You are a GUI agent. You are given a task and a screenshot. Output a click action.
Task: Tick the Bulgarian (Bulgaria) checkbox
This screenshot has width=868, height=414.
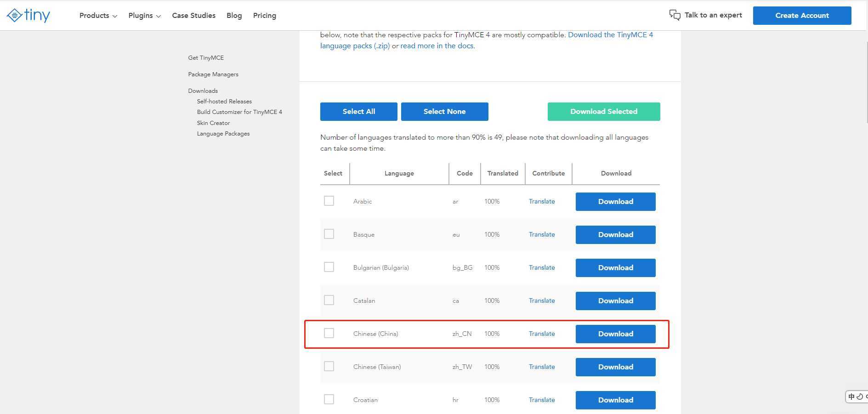(329, 267)
